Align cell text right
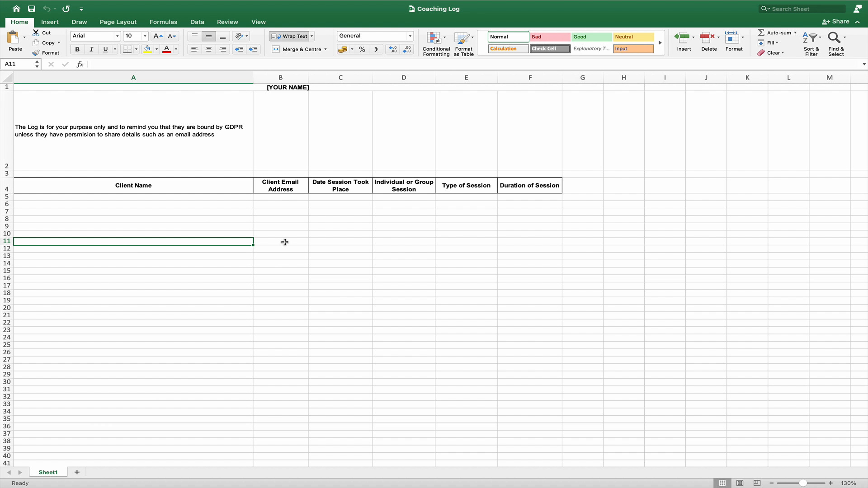Viewport: 868px width, 488px height. [223, 49]
